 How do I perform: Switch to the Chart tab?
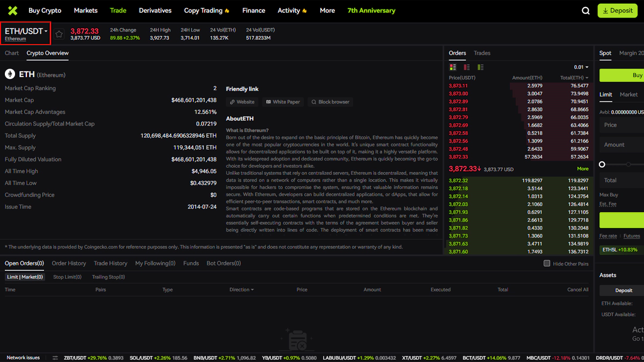12,53
